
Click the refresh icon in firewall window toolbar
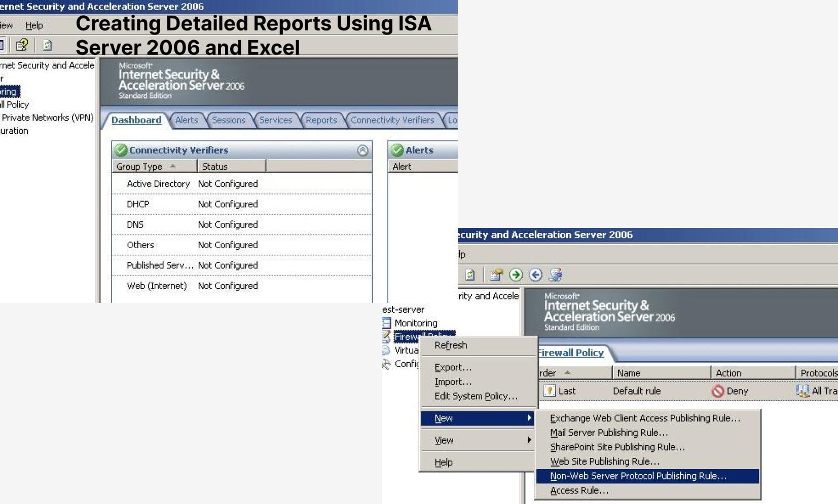(x=470, y=275)
